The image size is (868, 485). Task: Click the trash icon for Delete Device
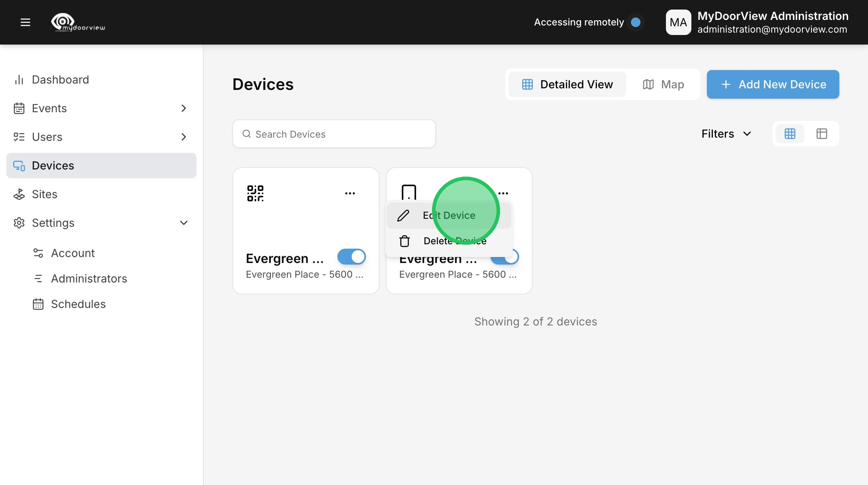tap(405, 241)
